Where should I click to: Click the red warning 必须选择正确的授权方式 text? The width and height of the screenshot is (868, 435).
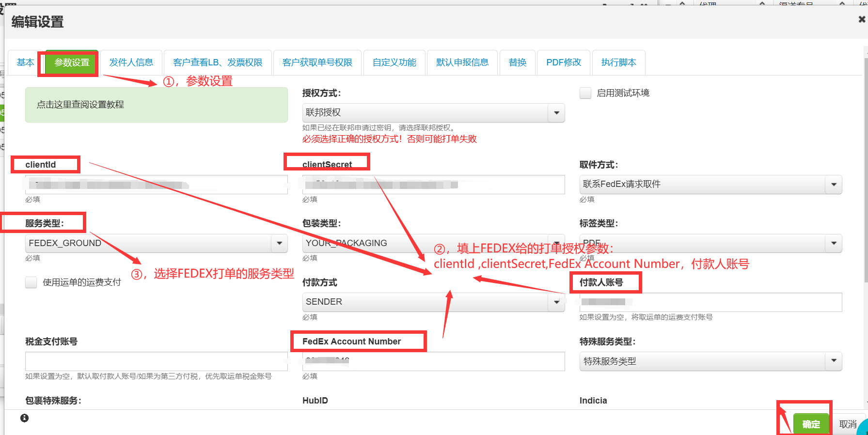[390, 139]
